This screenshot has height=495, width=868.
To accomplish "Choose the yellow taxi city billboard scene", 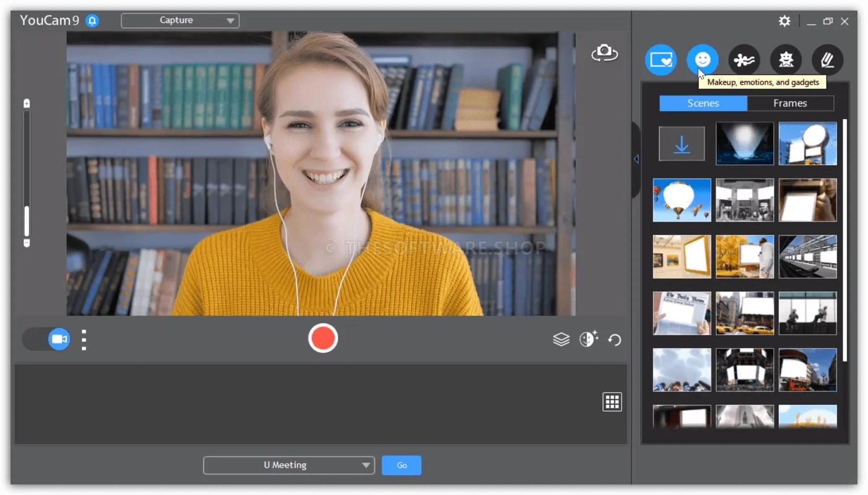I will coord(745,313).
